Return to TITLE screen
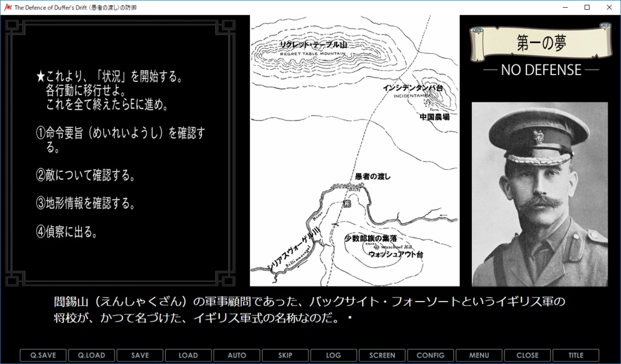The image size is (621, 364). (576, 356)
